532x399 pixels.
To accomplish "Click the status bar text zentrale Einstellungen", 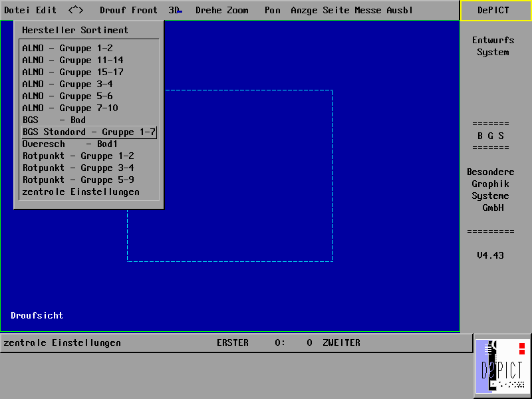I will (x=62, y=342).
